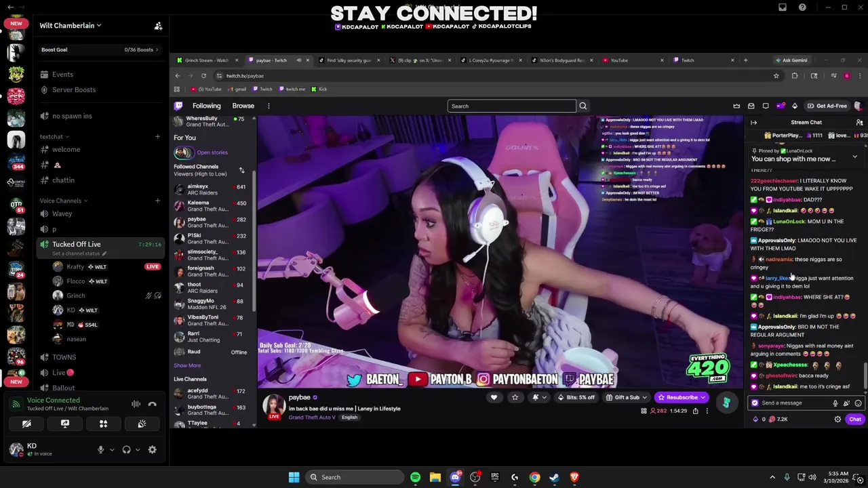Open Twitch Prime loot crown icon
Screen dimensions: 868x488
click(736, 106)
